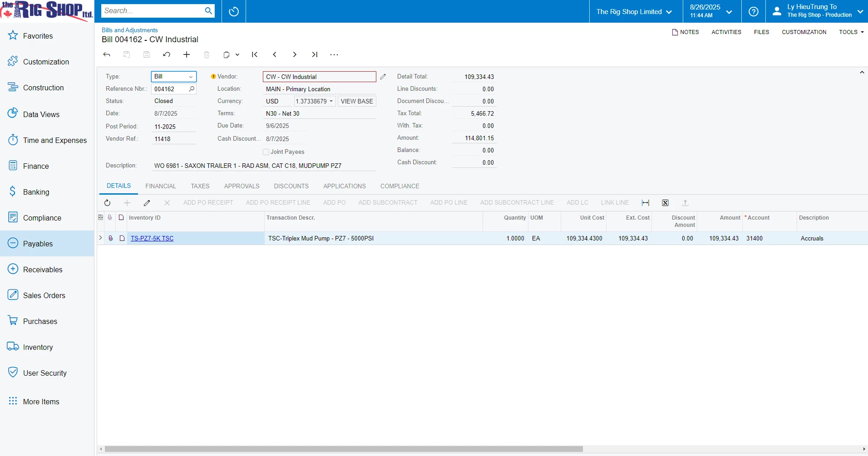Select the TS-PZ7-5K TSC row checkbox
868x456 pixels.
coord(122,238)
